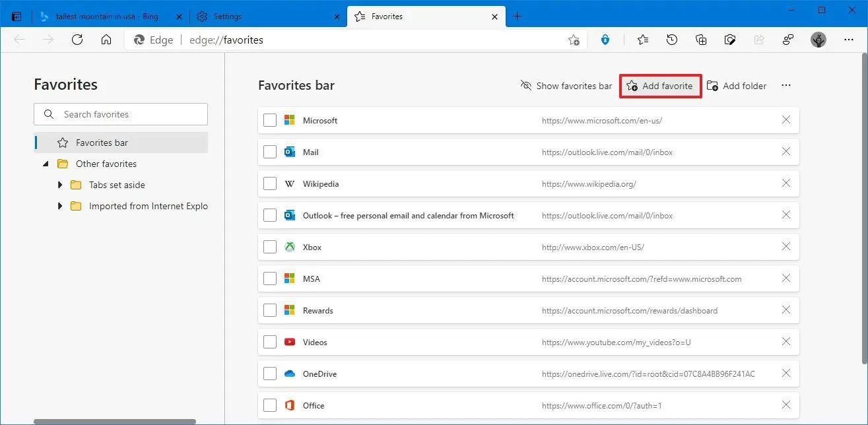Open the Collections toolbar icon
Screen dimensions: 868x425
pos(701,40)
